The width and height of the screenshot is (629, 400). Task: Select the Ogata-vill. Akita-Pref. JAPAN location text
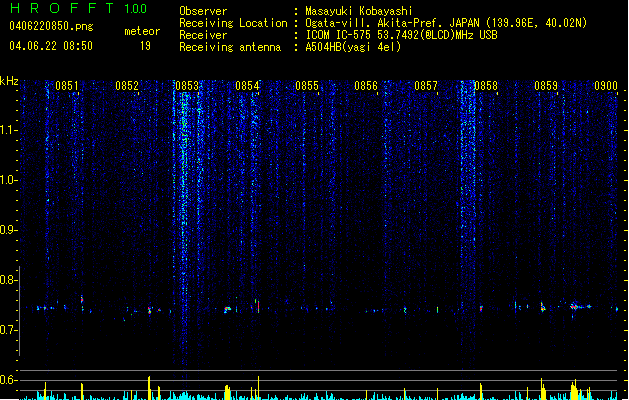pyautogui.click(x=446, y=23)
